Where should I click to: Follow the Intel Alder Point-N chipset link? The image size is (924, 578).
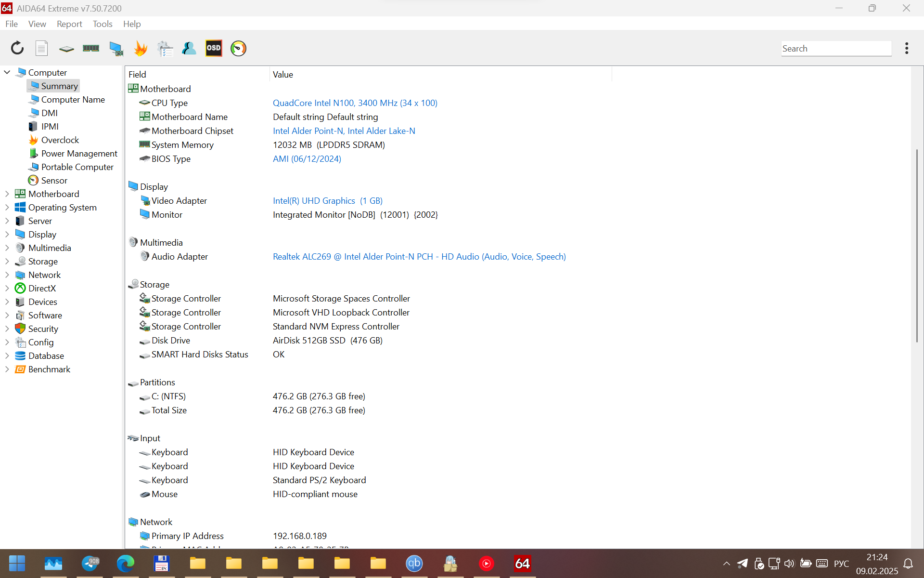[x=344, y=131]
